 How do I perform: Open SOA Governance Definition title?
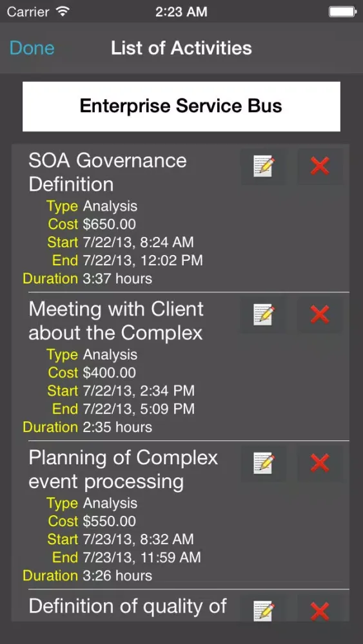(x=108, y=172)
